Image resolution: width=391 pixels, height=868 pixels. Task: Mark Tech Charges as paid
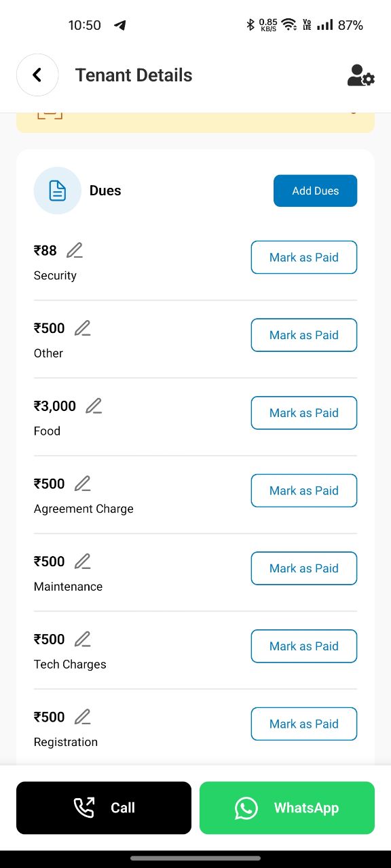click(x=304, y=646)
